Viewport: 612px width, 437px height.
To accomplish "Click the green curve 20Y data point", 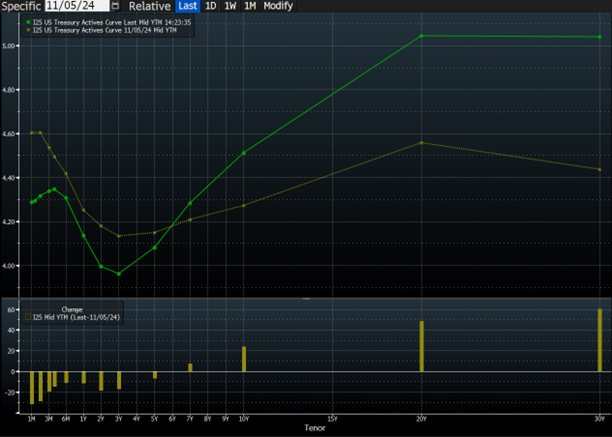I will click(421, 36).
